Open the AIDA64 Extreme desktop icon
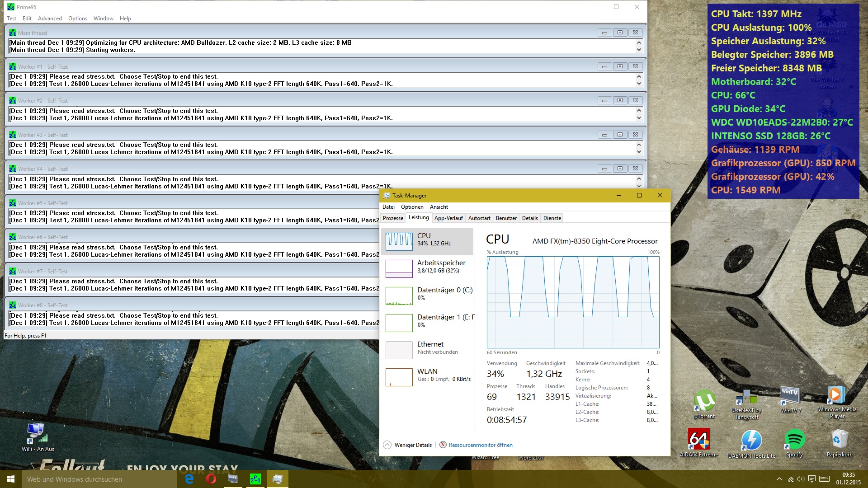The width and height of the screenshot is (868, 488). (698, 440)
